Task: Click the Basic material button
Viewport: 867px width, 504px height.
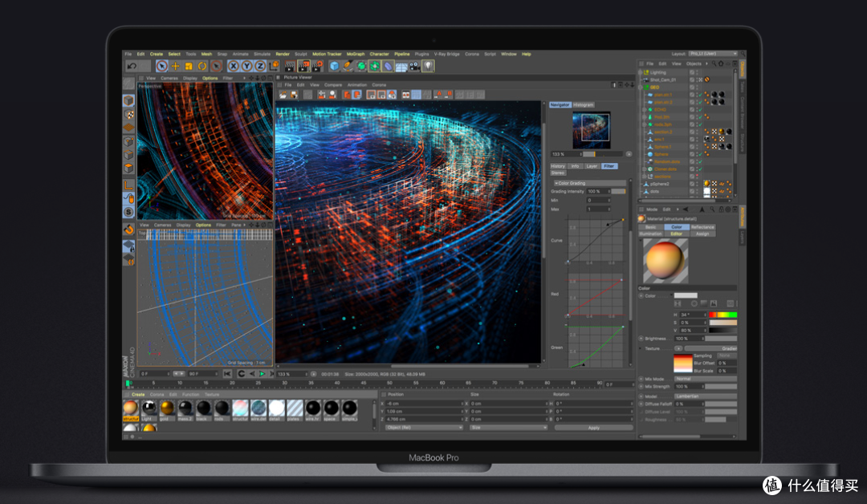Action: click(651, 226)
